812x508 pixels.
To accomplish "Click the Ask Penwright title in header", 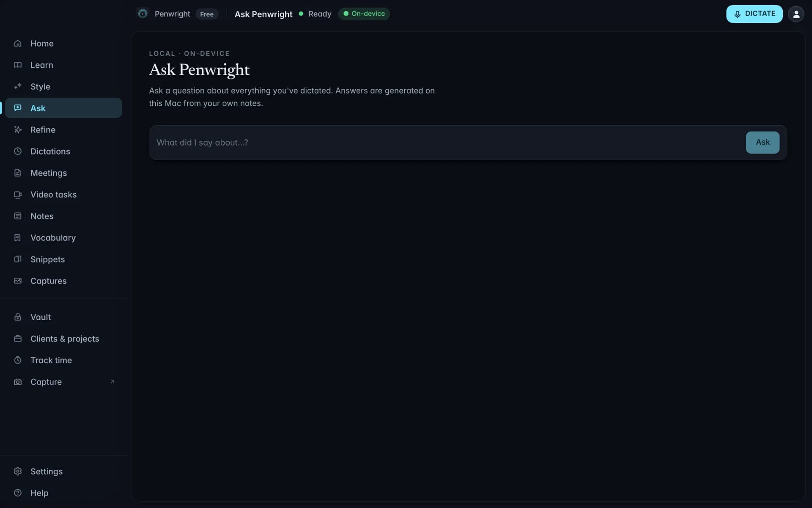I will [263, 14].
